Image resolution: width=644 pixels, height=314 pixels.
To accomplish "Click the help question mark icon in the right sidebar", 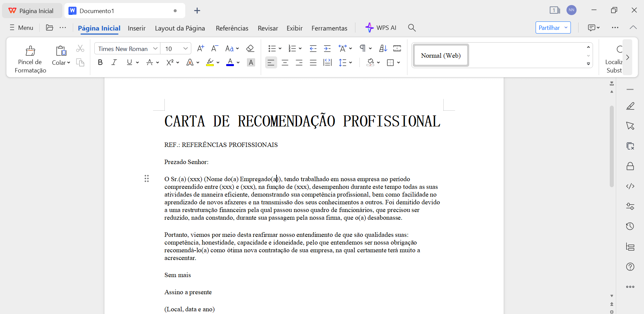I will coord(630,267).
